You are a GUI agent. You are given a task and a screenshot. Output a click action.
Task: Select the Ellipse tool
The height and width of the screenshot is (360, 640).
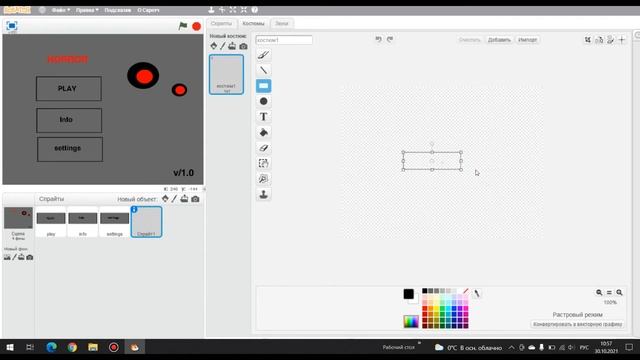(x=263, y=101)
